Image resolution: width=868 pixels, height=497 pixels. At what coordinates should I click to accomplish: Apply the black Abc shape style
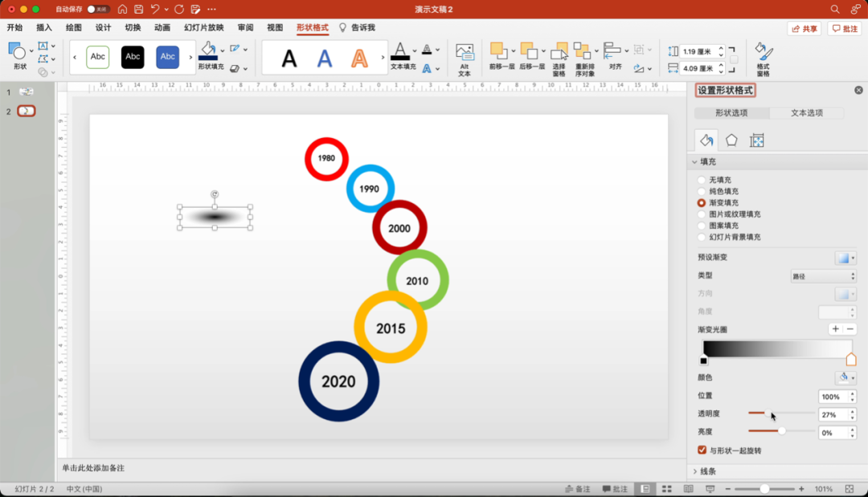coord(133,56)
